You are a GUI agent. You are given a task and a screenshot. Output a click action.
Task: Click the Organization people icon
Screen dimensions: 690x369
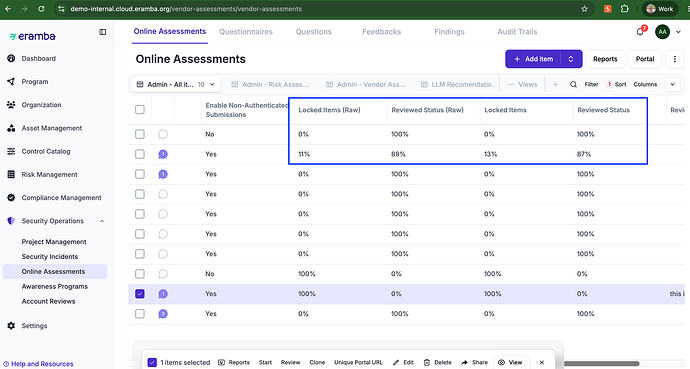pos(11,105)
